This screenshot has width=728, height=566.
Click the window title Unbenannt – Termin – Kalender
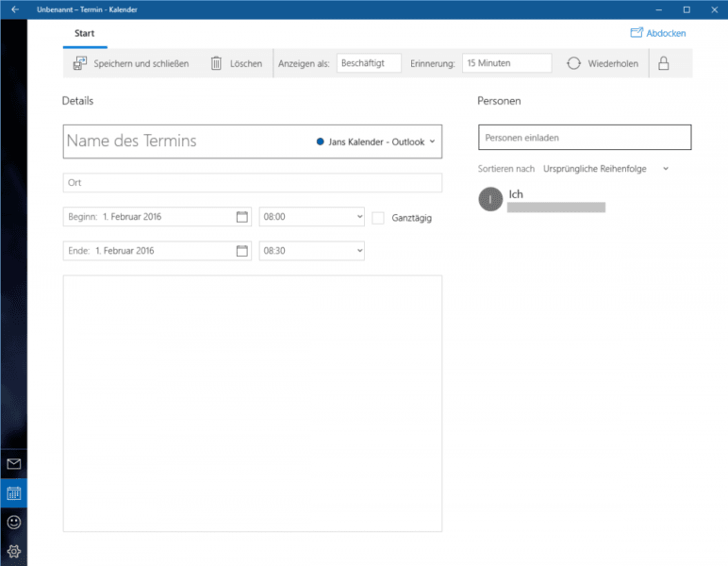click(87, 9)
